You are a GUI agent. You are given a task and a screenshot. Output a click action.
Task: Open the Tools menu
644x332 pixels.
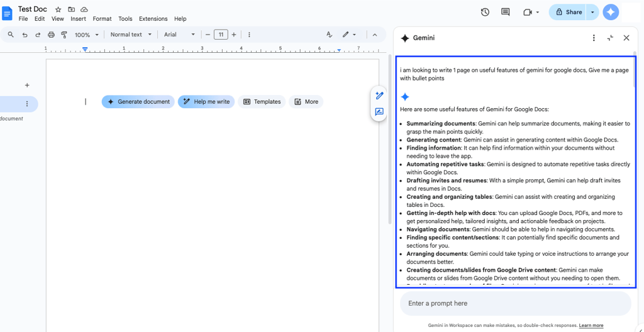(125, 19)
